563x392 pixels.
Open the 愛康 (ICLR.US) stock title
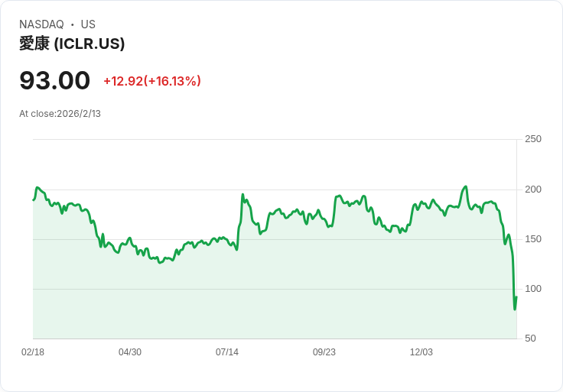tap(72, 44)
